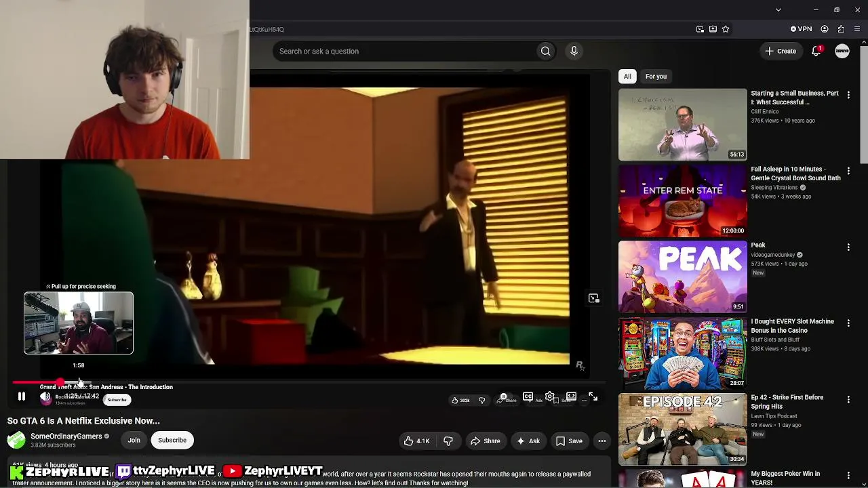
Task: Open options for 'Fall Asleep in 10 Minutes' video
Action: (848, 171)
